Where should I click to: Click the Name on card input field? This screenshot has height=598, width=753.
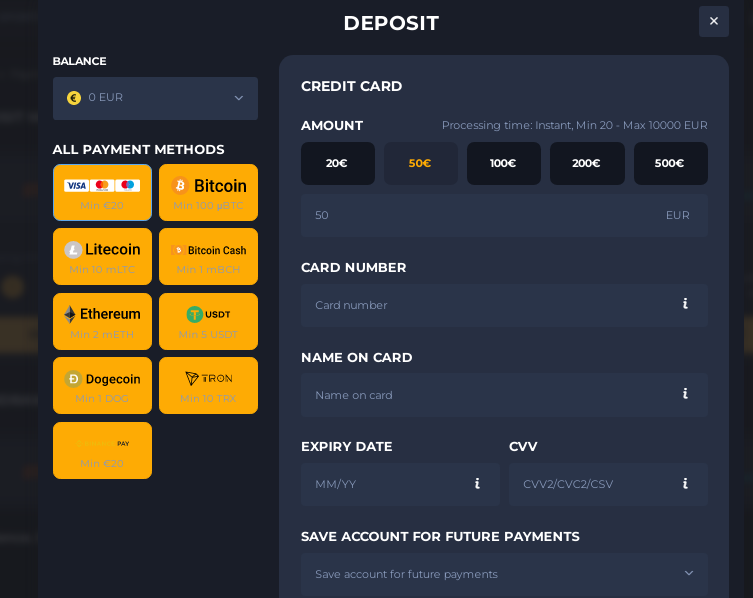(490, 394)
